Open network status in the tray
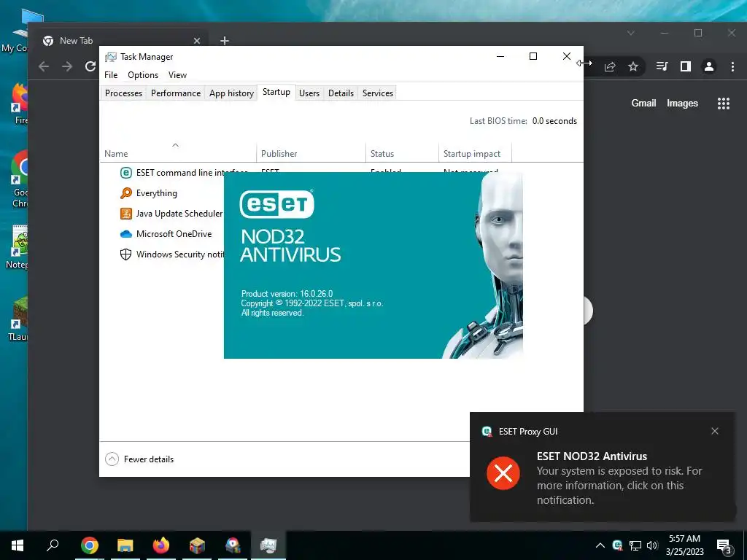This screenshot has height=560, width=747. tap(635, 545)
